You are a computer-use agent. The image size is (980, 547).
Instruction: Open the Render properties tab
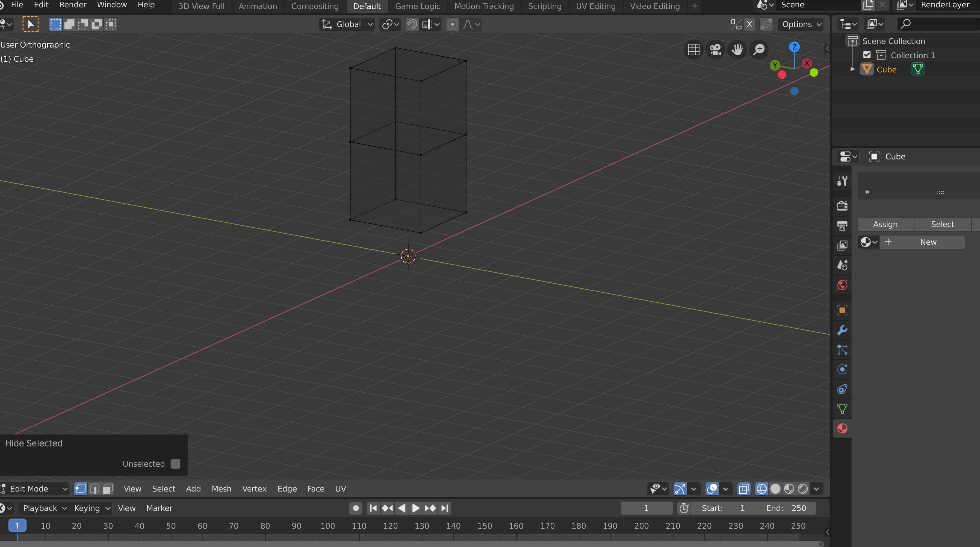842,206
